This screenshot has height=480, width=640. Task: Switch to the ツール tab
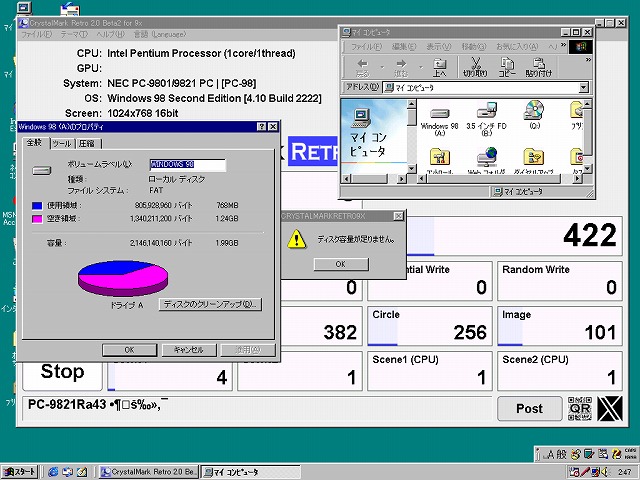62,144
